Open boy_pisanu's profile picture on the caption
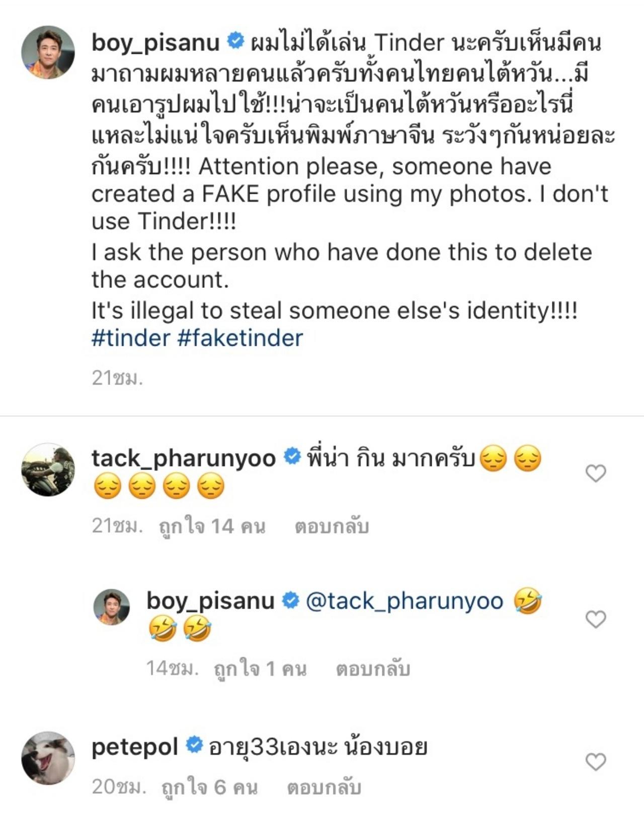Screen dimensions: 644x839 pos(48,52)
